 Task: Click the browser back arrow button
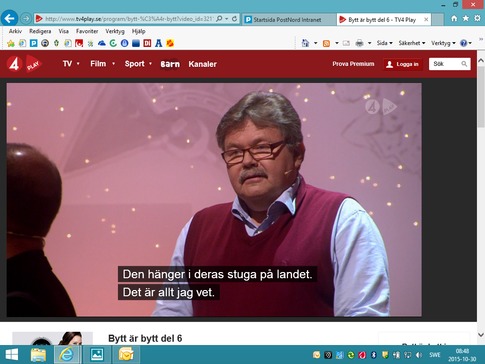(9, 19)
